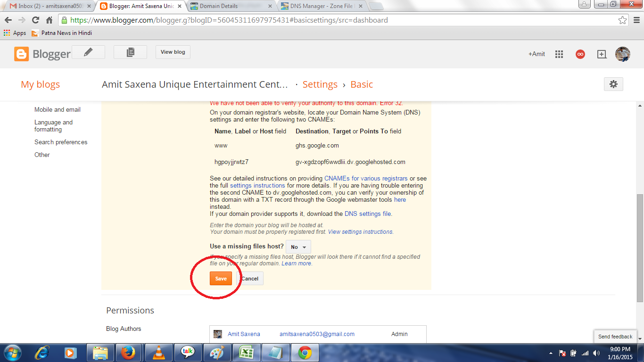
Task: Open Search preferences settings
Action: coord(61,142)
